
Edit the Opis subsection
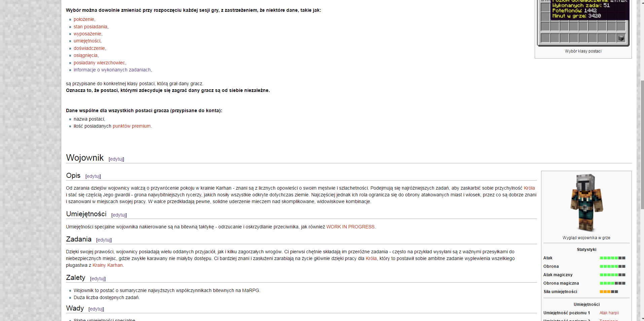click(x=93, y=176)
